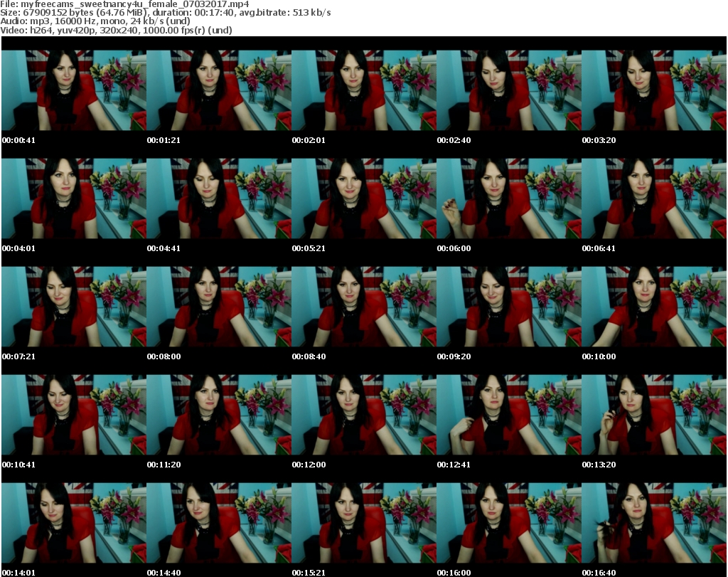Click the 00:12:00 timestamp label

point(309,465)
